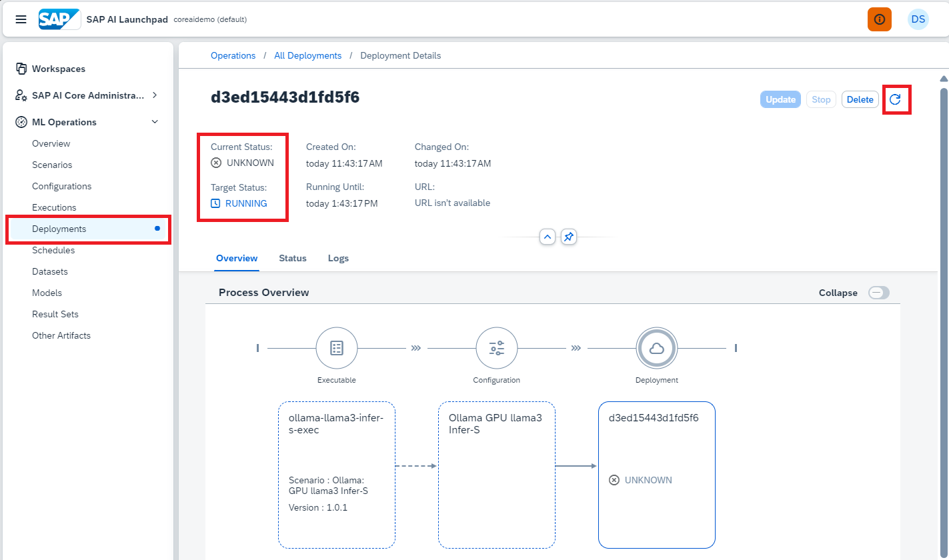The height and width of the screenshot is (560, 949).
Task: Click the clock icon beside RUNNING
Action: click(215, 203)
